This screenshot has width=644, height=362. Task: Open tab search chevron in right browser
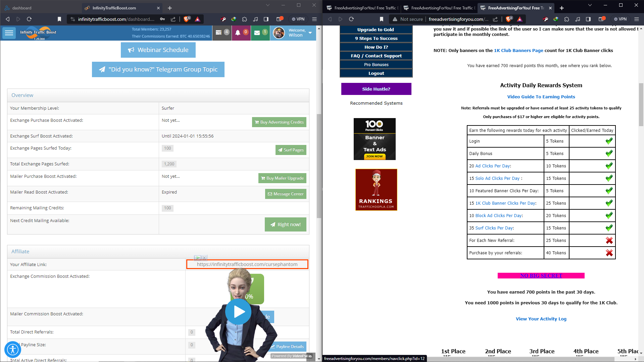tap(590, 5)
